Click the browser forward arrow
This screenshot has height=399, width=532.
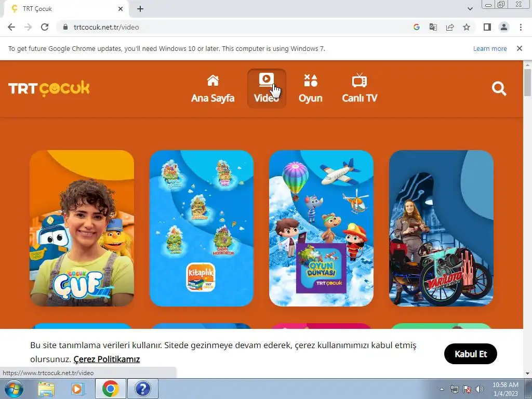pyautogui.click(x=28, y=27)
